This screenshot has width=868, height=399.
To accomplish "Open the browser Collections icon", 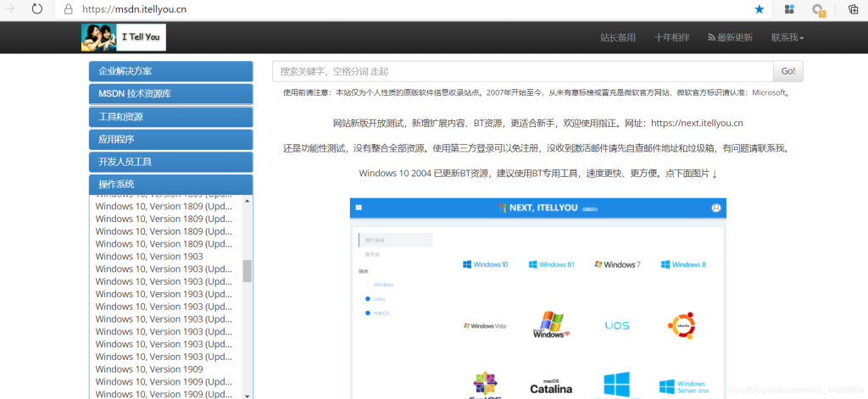I will click(853, 8).
